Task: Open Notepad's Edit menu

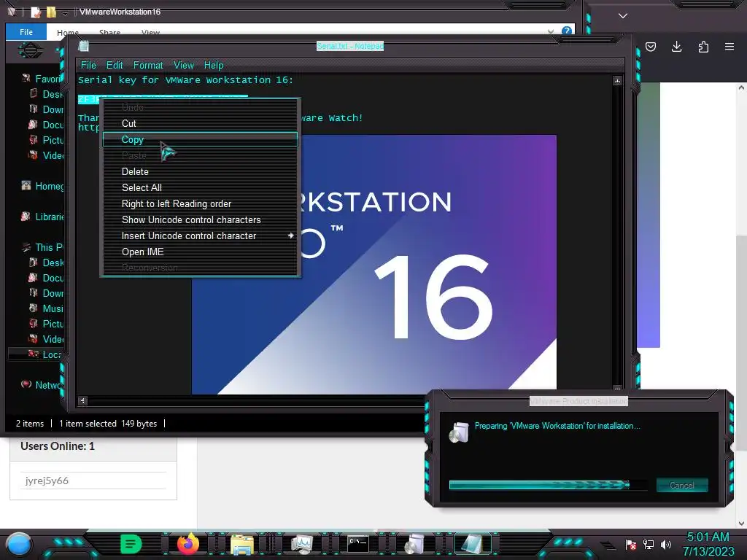Action: 115,65
